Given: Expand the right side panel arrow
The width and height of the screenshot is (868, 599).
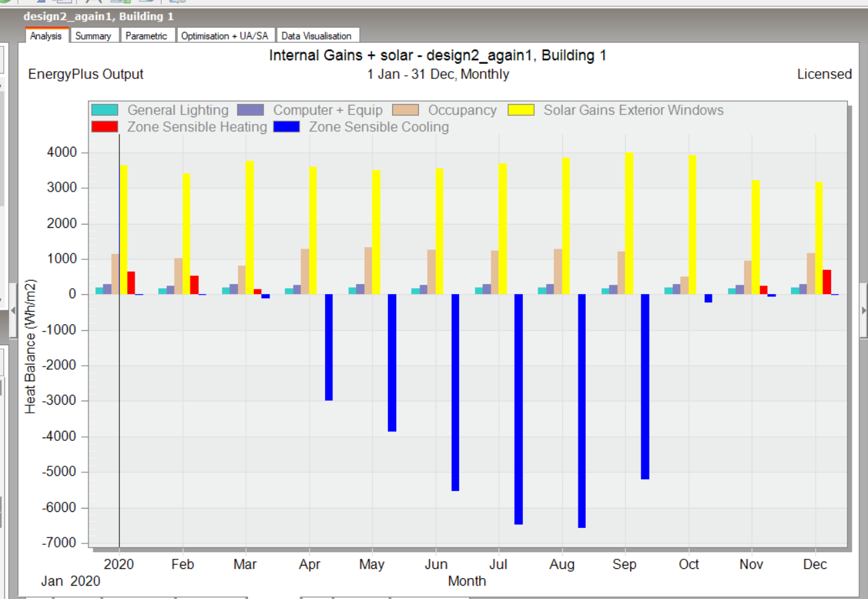Looking at the screenshot, I should point(864,310).
